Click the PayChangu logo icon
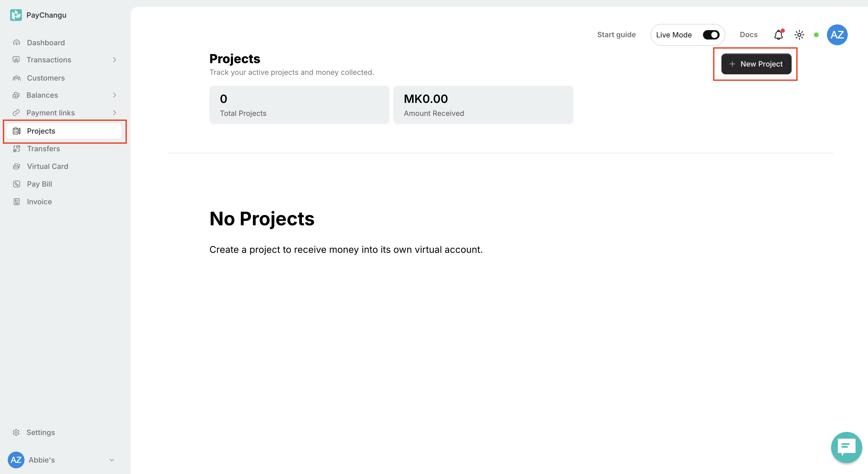This screenshot has width=868, height=474. tap(16, 15)
